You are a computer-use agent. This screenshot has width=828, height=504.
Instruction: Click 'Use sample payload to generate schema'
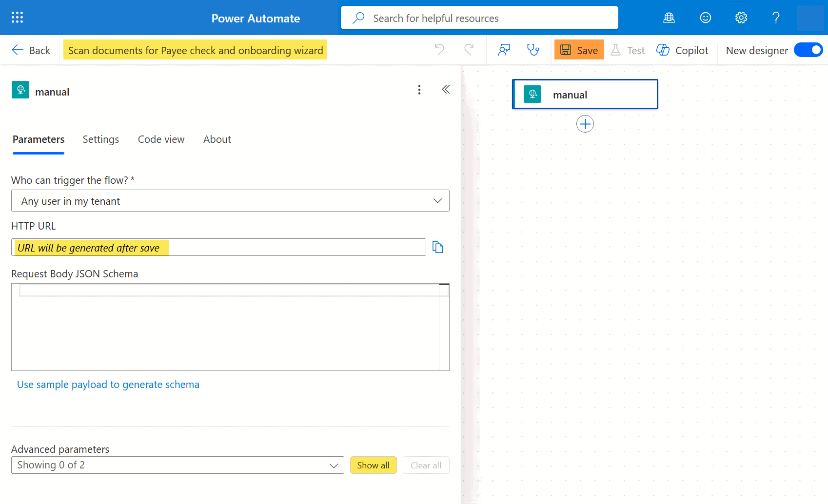[108, 385]
